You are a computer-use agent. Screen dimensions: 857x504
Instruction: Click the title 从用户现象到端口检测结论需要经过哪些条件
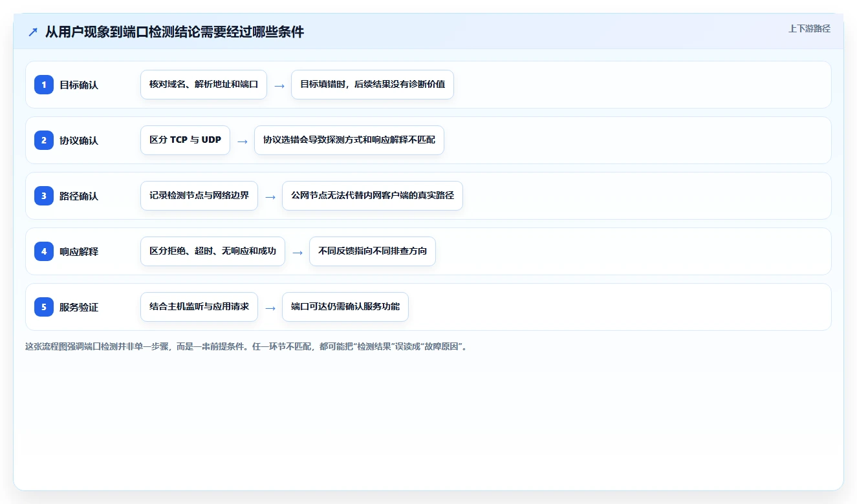pos(175,32)
